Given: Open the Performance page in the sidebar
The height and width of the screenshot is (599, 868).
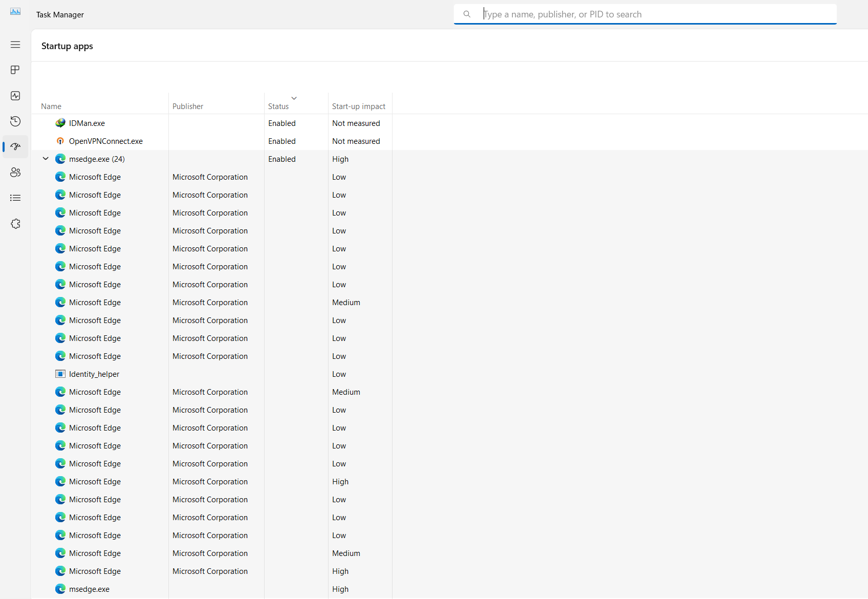Looking at the screenshot, I should pyautogui.click(x=15, y=95).
